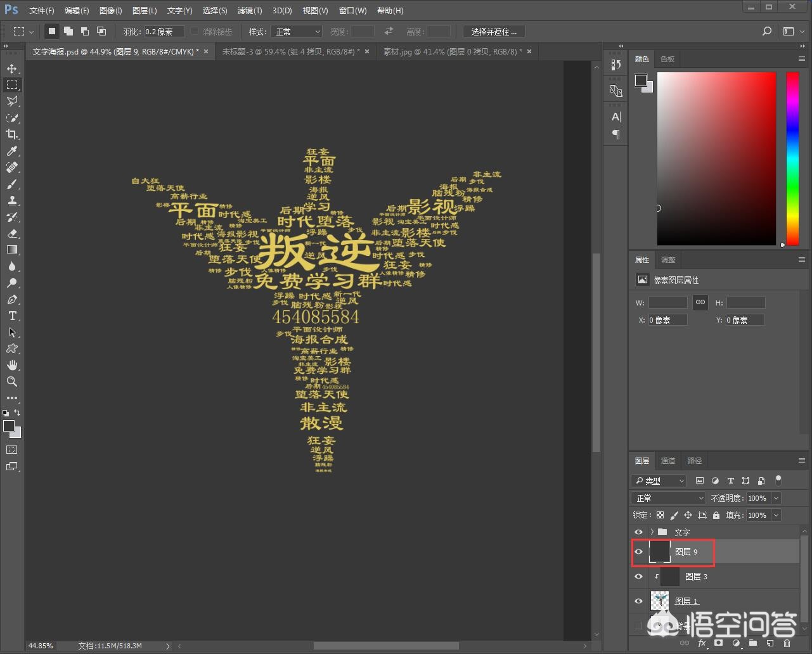Toggle visibility of 文字 group
The image size is (812, 654).
click(638, 532)
